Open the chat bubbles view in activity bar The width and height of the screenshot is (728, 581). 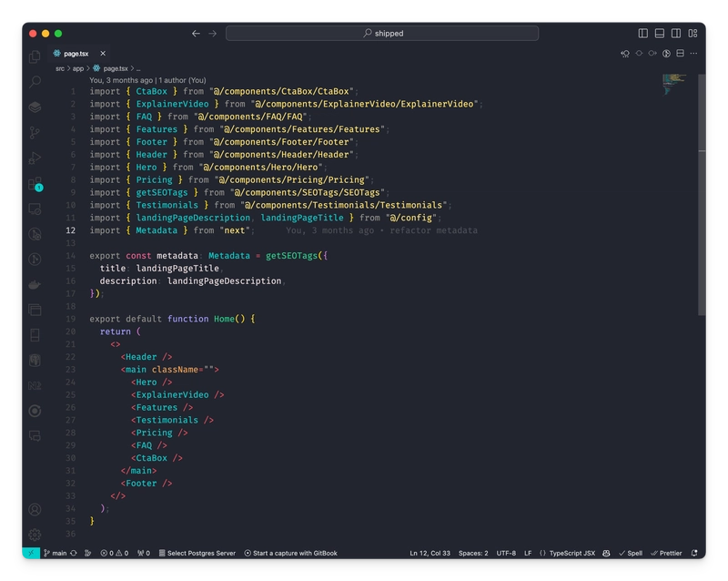[35, 436]
